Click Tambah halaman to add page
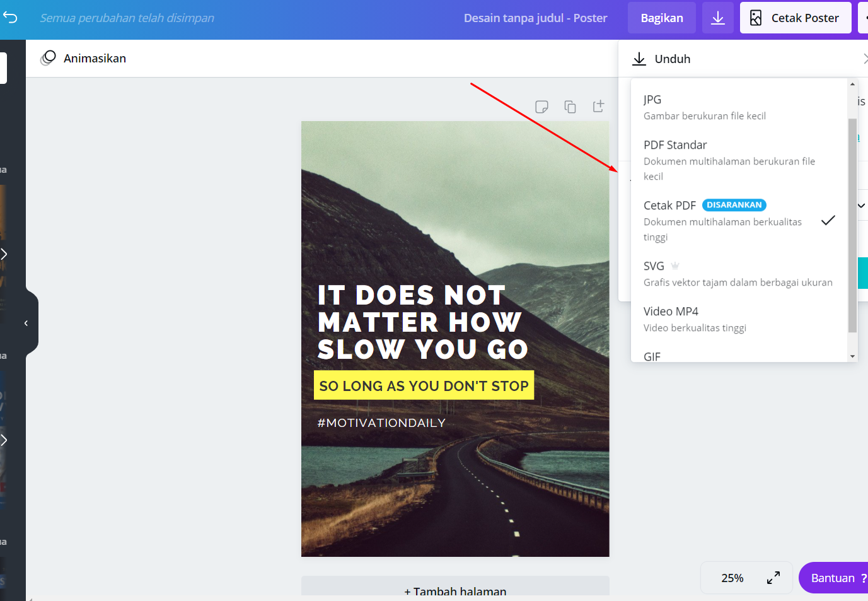The width and height of the screenshot is (868, 601). (x=455, y=590)
